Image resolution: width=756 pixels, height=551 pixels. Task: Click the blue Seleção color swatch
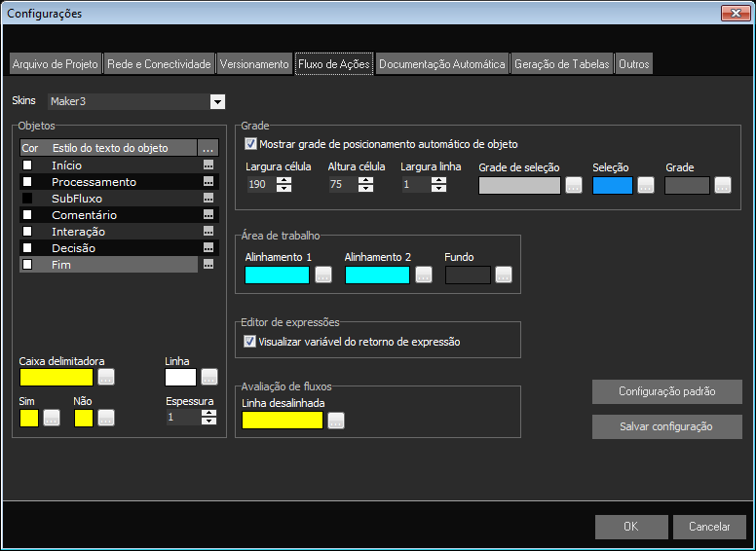(x=613, y=186)
